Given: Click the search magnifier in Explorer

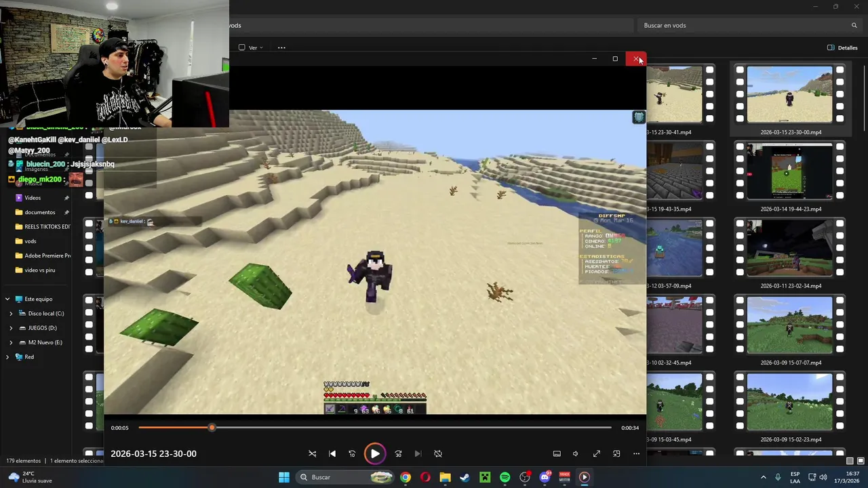Looking at the screenshot, I should (x=854, y=25).
